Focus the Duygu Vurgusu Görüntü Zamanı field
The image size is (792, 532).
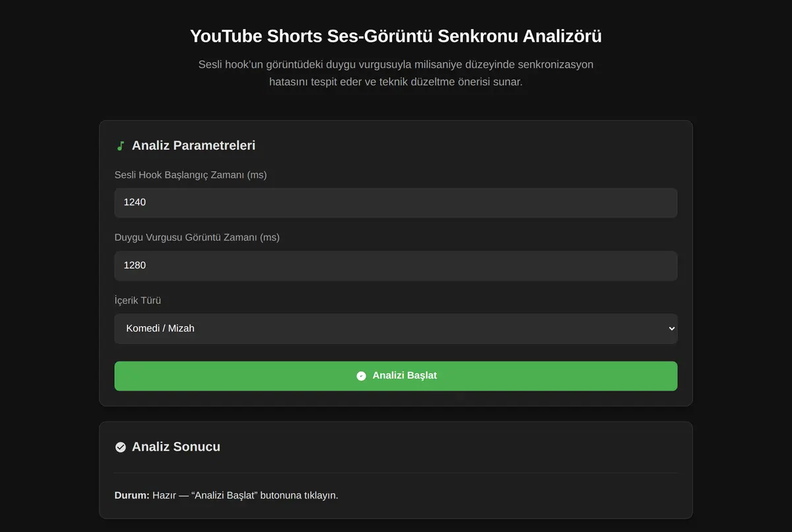coord(396,265)
